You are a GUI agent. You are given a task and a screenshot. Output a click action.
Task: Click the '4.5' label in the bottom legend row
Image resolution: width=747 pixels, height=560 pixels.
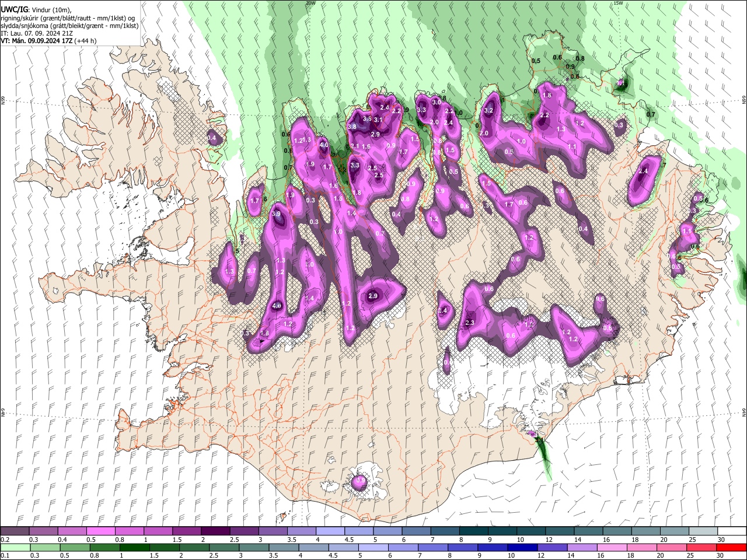pyautogui.click(x=333, y=555)
